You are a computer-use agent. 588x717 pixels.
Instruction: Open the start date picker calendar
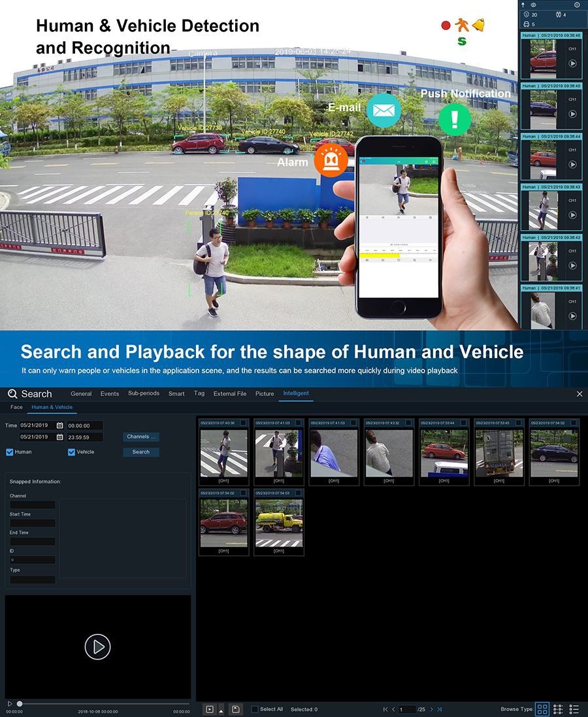(59, 425)
